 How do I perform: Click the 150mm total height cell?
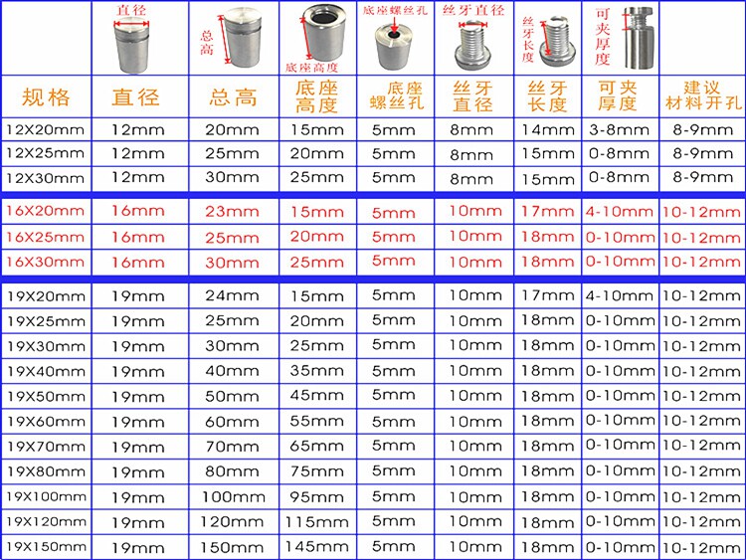(x=232, y=547)
